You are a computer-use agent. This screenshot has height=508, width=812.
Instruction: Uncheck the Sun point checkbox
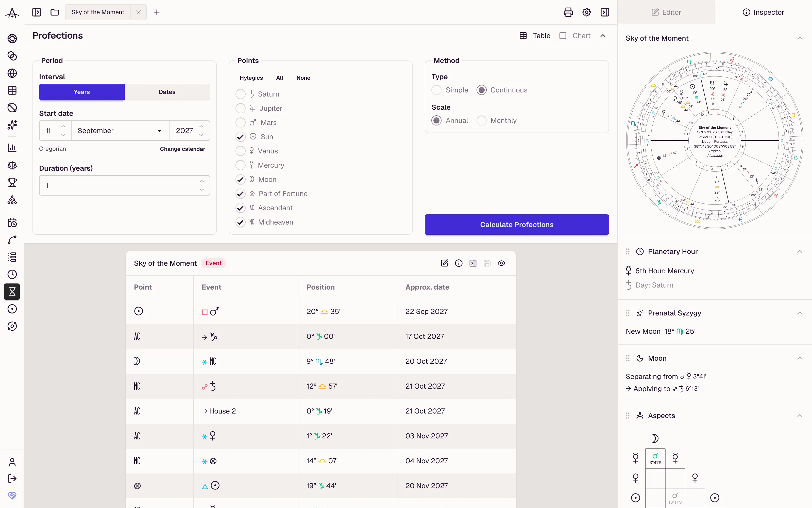coord(240,137)
